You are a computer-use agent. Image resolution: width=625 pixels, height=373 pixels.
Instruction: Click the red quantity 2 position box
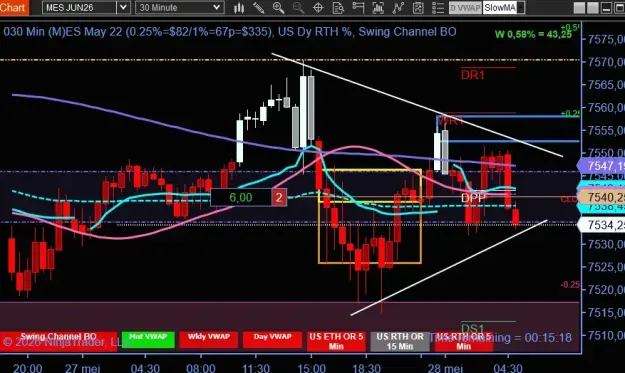(x=279, y=197)
